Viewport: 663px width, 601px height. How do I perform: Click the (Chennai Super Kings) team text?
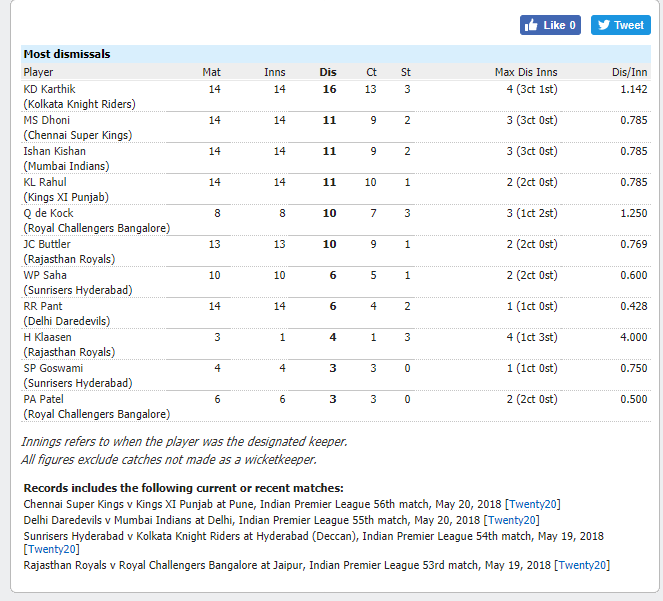pyautogui.click(x=78, y=135)
